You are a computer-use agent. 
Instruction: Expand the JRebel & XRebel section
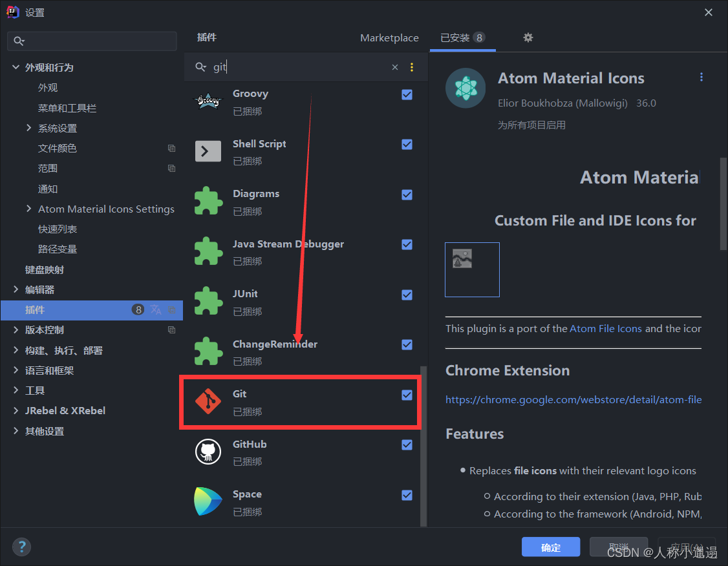(16, 410)
